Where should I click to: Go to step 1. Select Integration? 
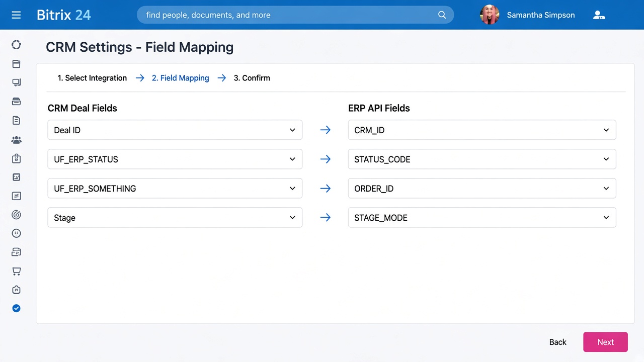92,78
